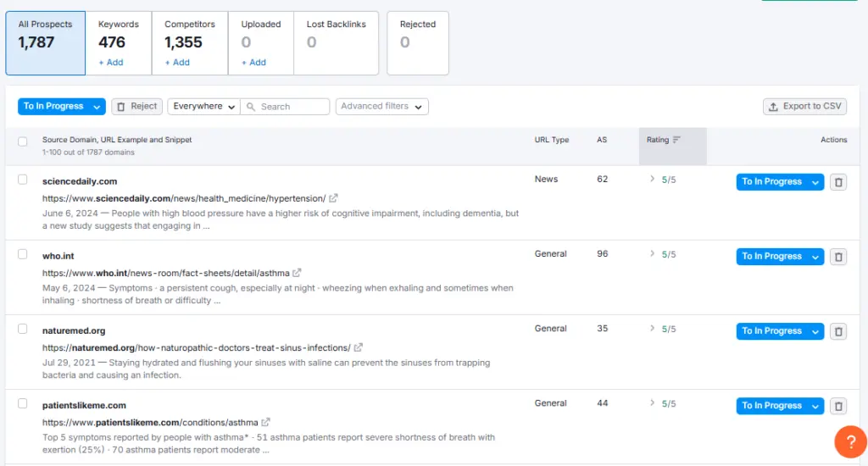
Task: Click trash icon in naturemed.org row
Action: [x=837, y=331]
